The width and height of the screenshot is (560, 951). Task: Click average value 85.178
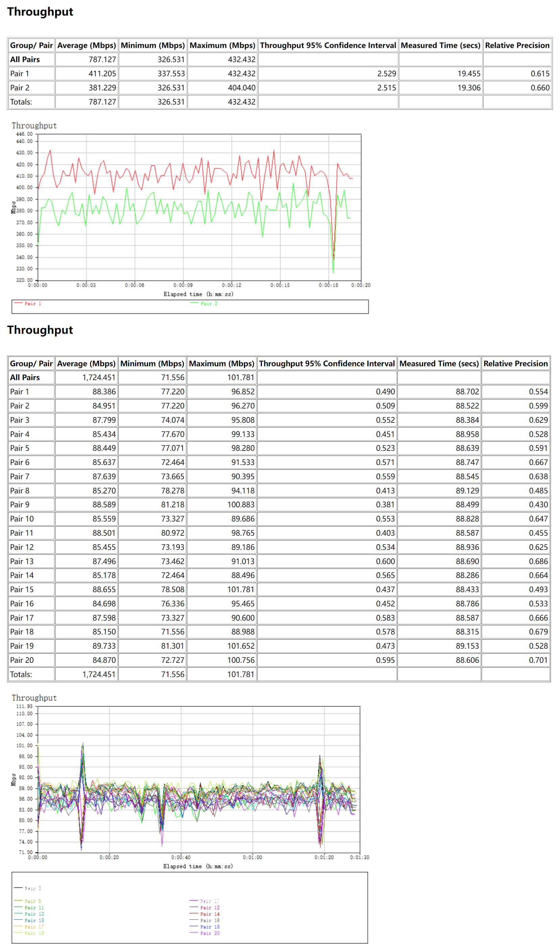tap(87, 575)
